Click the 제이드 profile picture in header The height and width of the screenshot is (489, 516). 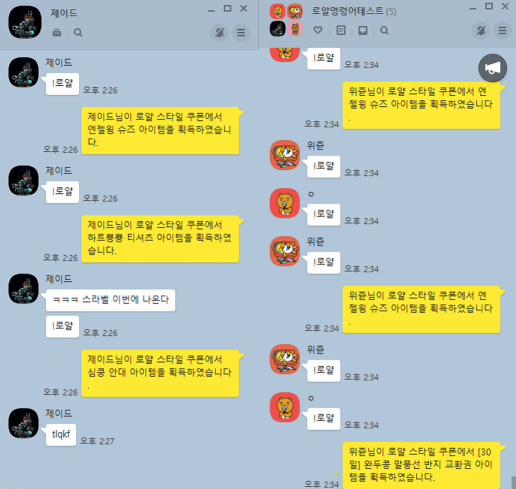25,22
